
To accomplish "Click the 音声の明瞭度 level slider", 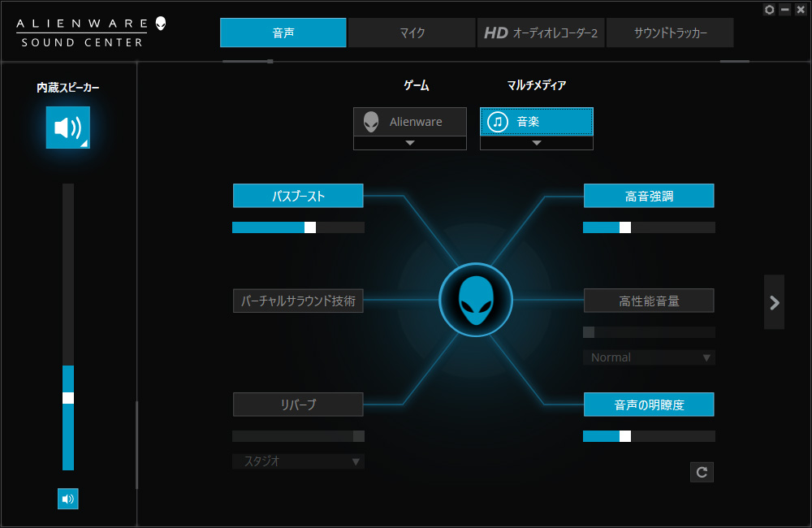I will (x=649, y=436).
